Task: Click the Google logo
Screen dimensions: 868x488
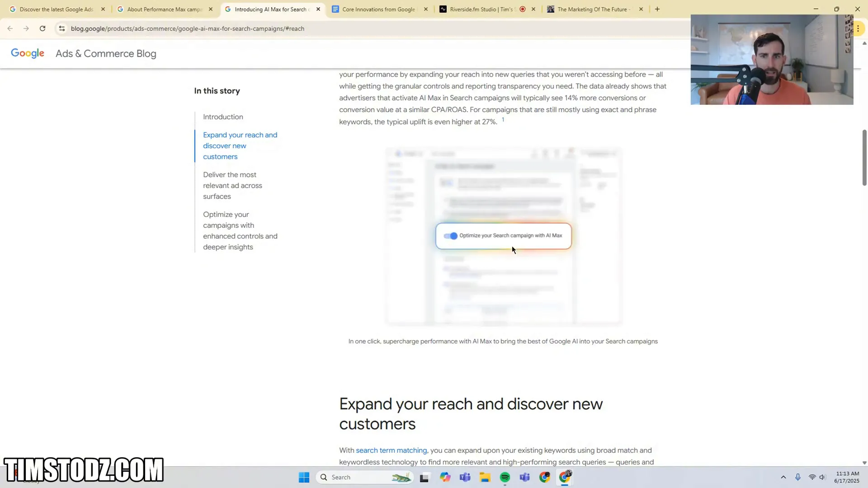Action: pos(28,53)
